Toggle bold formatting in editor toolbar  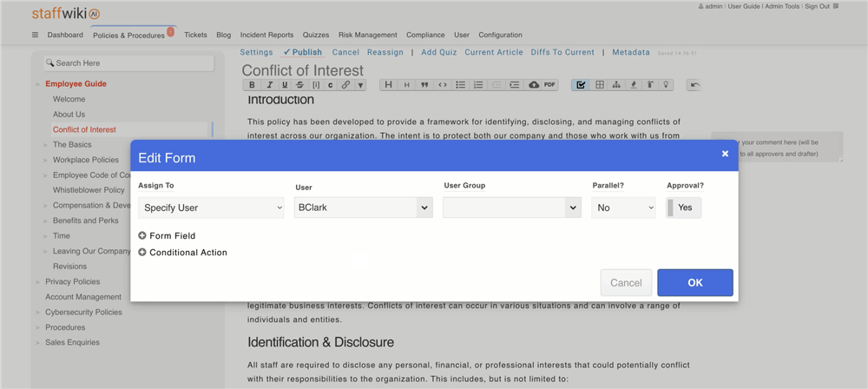click(x=252, y=85)
